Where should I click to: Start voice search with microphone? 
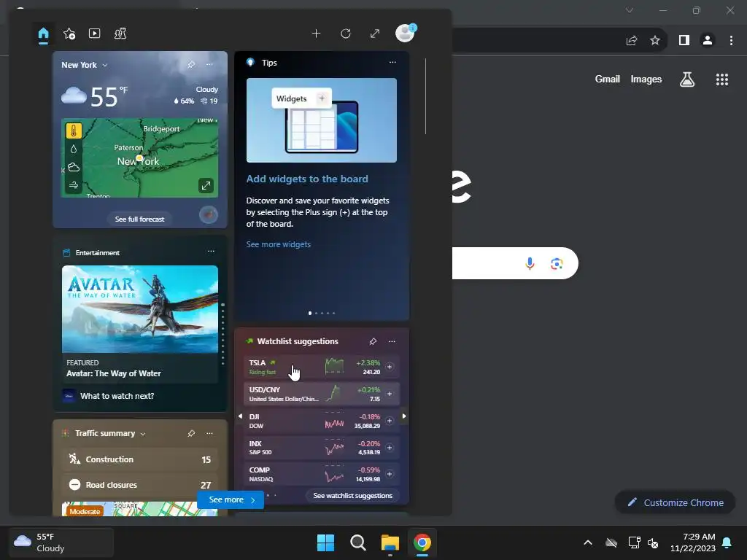click(530, 263)
